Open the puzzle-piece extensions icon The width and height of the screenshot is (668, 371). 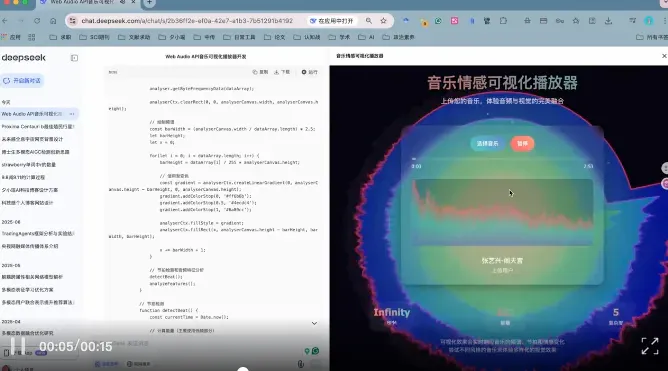pyautogui.click(x=503, y=21)
